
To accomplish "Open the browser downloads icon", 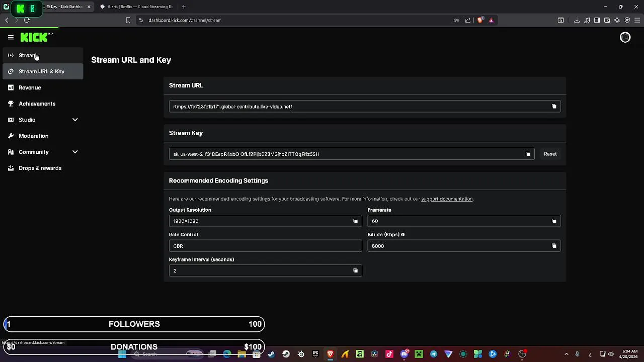I will 577,20.
